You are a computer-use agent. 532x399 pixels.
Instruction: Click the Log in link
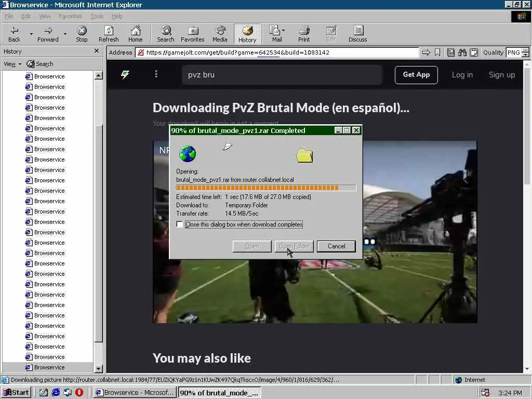click(462, 75)
